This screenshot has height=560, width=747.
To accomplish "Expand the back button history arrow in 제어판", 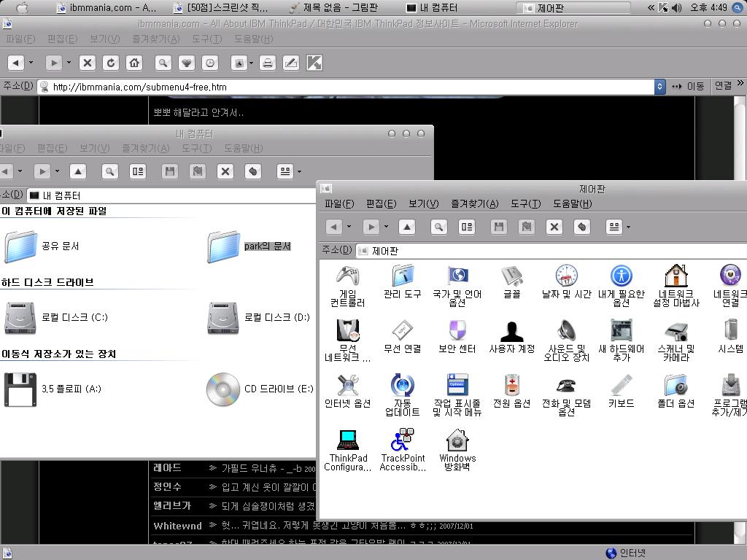I will pyautogui.click(x=349, y=227).
